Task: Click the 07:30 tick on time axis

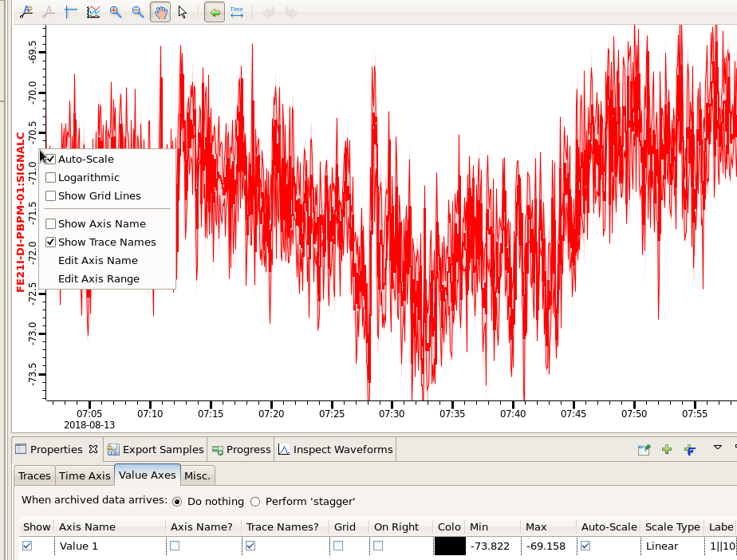Action: [x=392, y=414]
